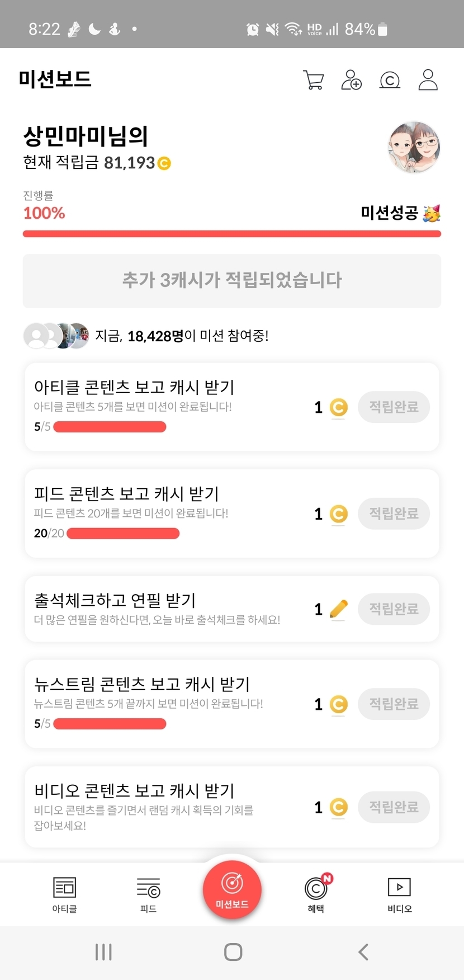Open the 출석체크하고 연필 받기 mission card
This screenshot has height=980, width=464.
[168, 609]
